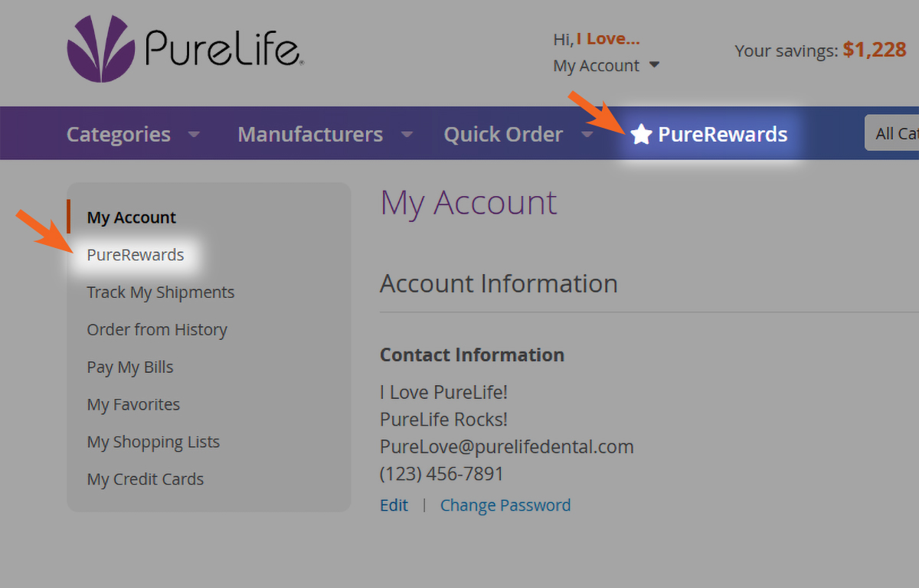This screenshot has width=919, height=588.
Task: Click the 'My Account' page title
Action: [469, 203]
